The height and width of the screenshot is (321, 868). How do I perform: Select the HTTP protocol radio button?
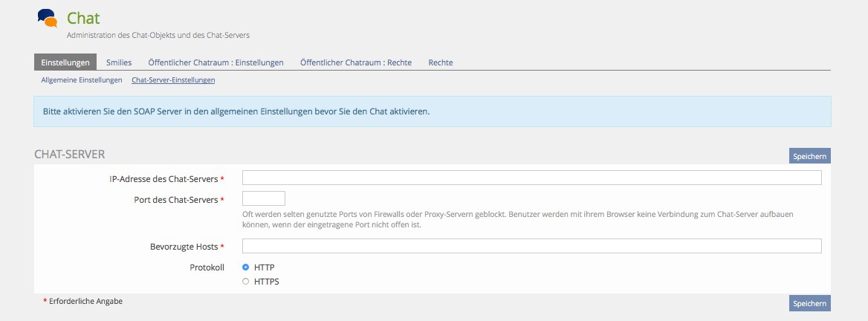coord(246,267)
